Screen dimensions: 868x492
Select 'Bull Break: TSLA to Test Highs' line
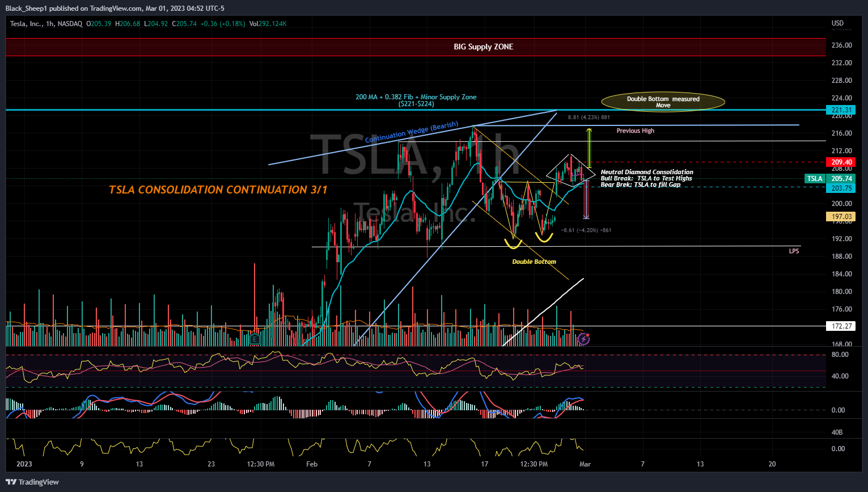click(646, 178)
